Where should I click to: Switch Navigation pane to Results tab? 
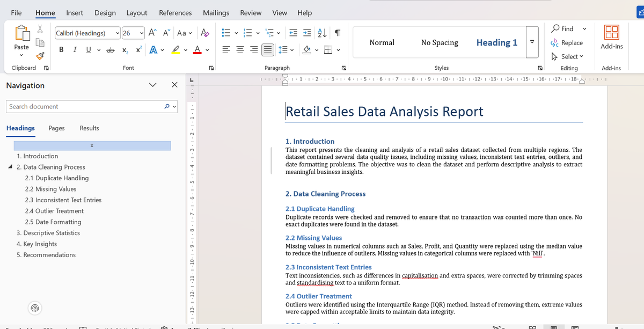pos(89,128)
